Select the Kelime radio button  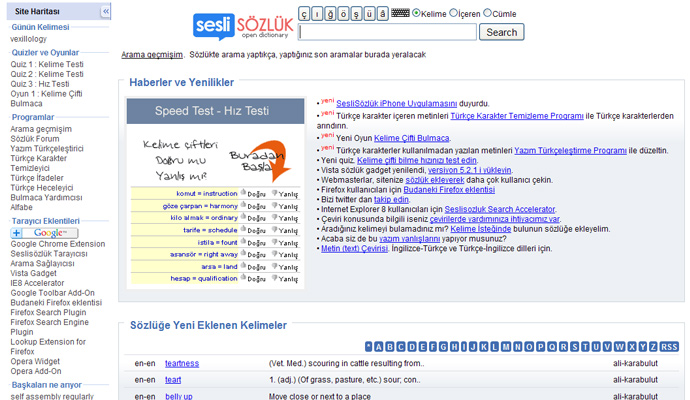416,13
